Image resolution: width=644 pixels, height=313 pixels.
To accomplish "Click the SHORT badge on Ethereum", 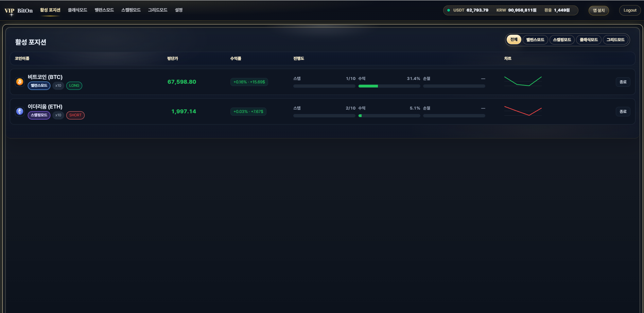I will (x=75, y=115).
